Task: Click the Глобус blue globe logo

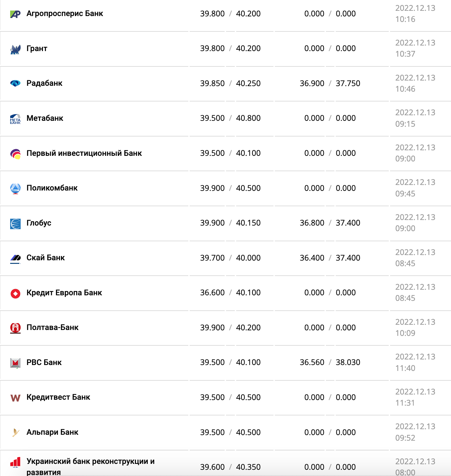Action: (x=15, y=224)
